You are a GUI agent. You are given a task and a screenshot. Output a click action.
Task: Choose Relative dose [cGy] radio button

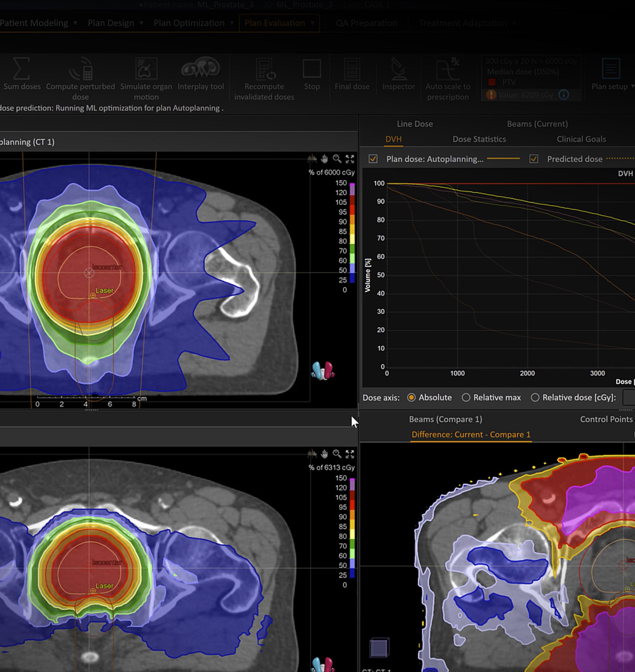point(535,397)
